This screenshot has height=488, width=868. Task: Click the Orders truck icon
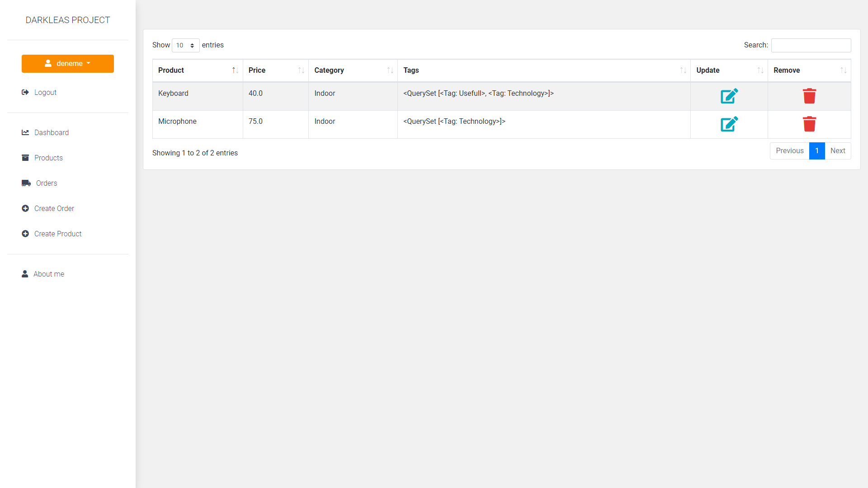click(26, 183)
